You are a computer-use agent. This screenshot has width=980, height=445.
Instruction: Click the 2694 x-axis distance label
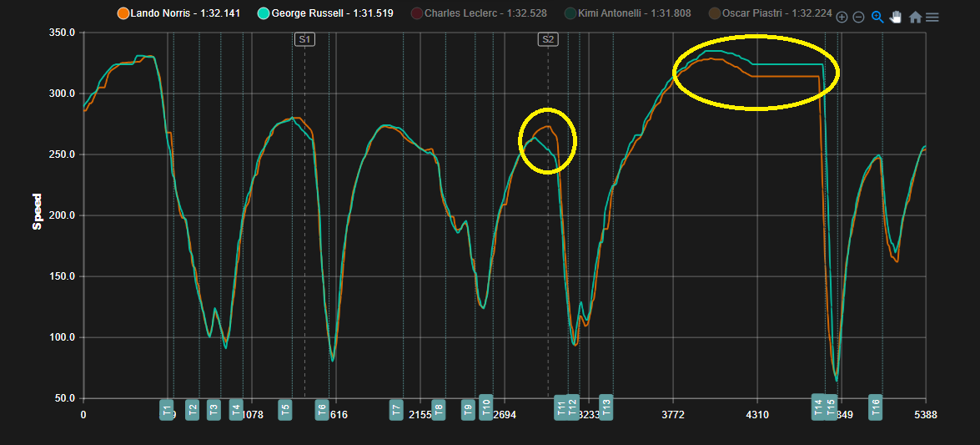click(x=505, y=414)
